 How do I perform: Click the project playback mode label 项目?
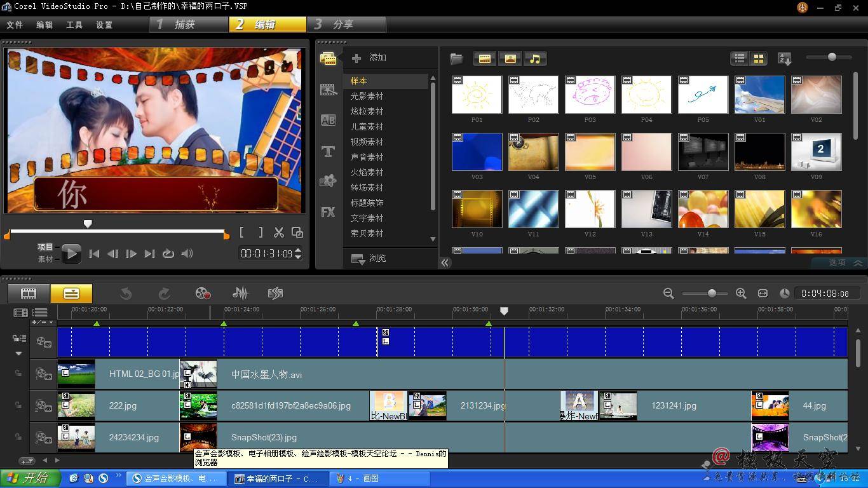tap(45, 247)
